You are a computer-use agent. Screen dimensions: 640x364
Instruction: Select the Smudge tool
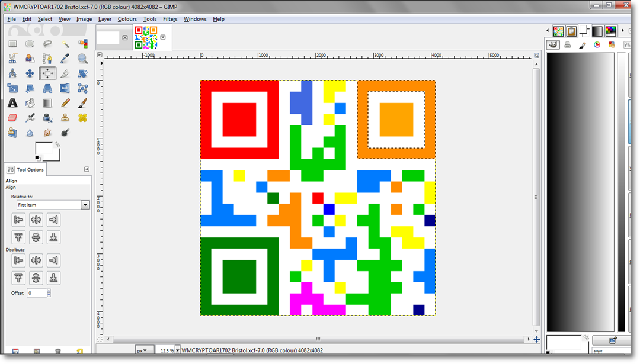pos(47,133)
